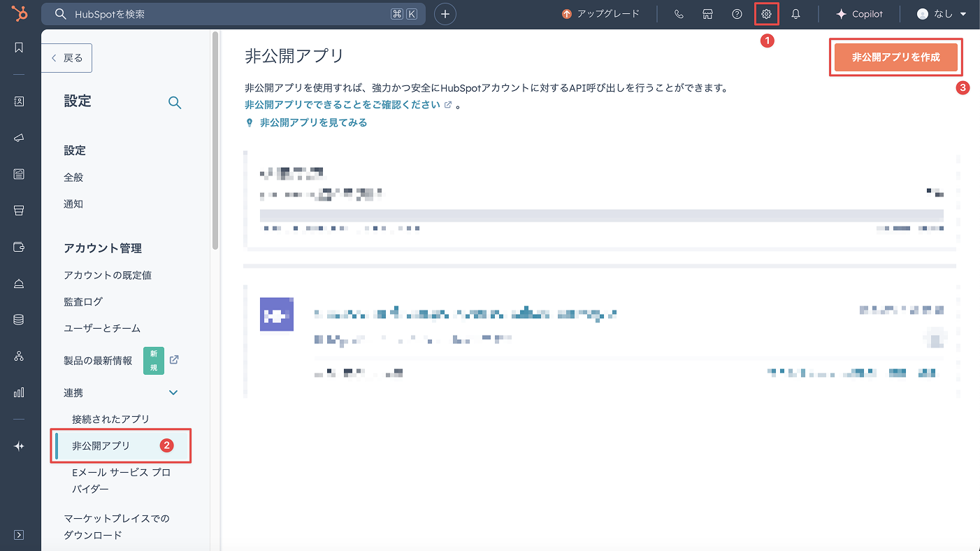
Task: Click the phone calling icon
Action: [678, 14]
